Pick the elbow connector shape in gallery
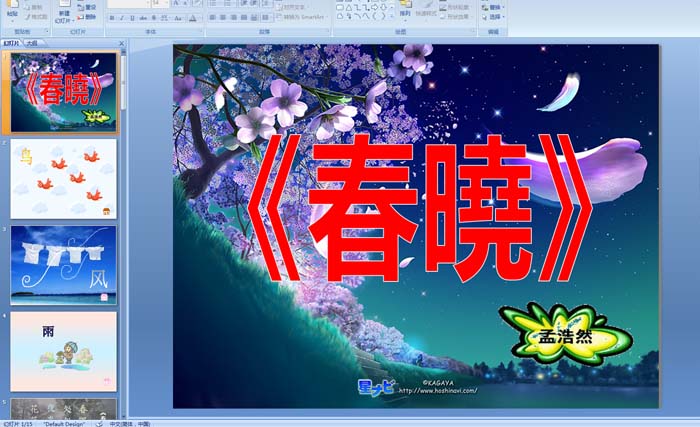Viewport: 700px width, 427px height. [358, 8]
